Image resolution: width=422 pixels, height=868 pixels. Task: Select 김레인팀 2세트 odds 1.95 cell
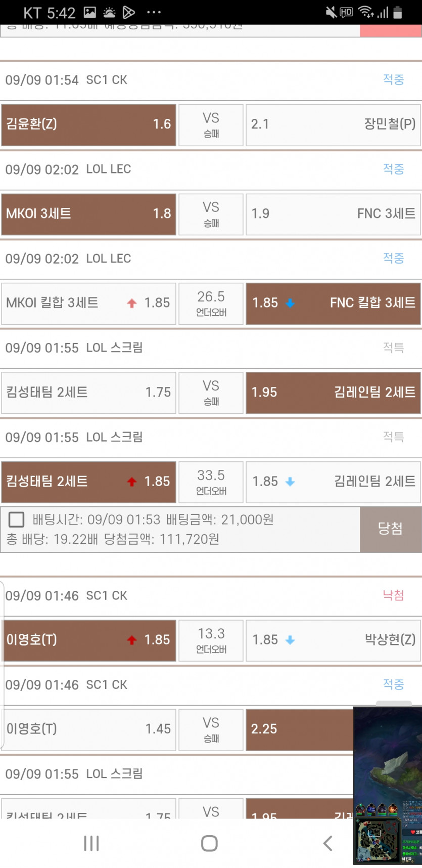tap(333, 393)
